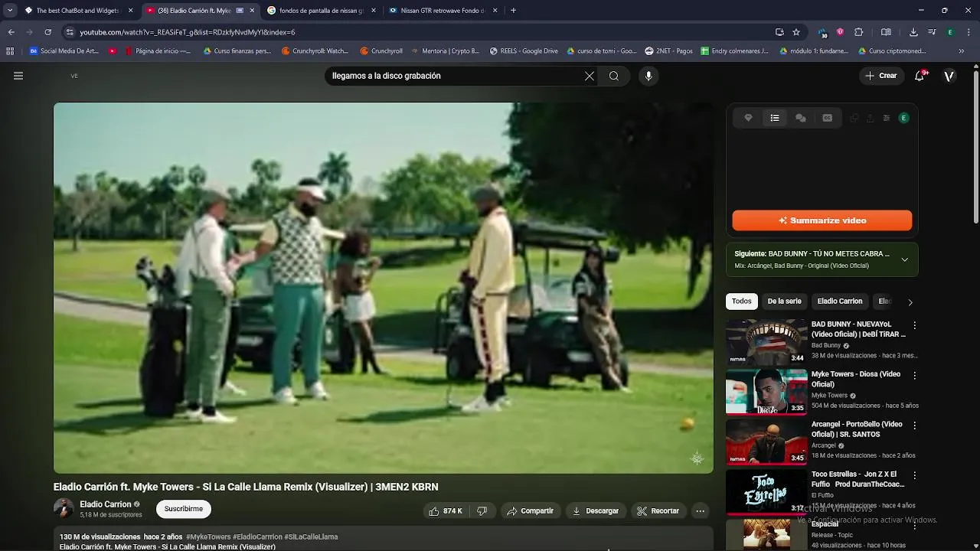Open the sliders settings icon in the extension panel
The image size is (980, 551).
pos(887,118)
